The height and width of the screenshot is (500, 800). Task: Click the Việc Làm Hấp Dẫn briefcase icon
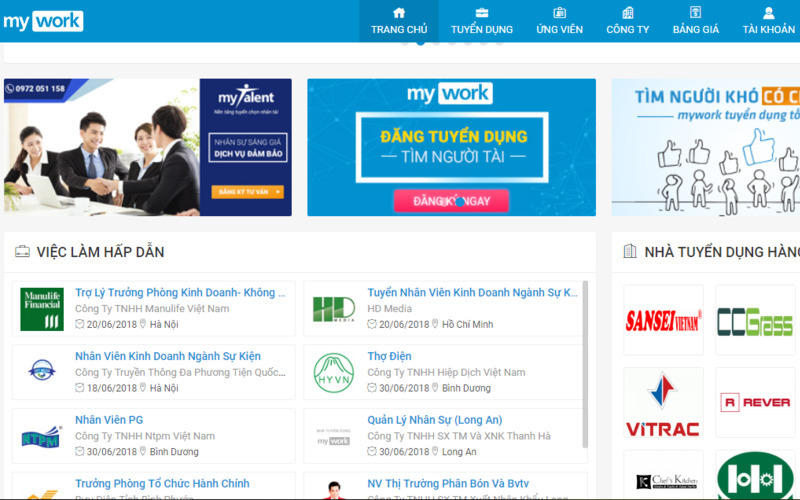22,252
